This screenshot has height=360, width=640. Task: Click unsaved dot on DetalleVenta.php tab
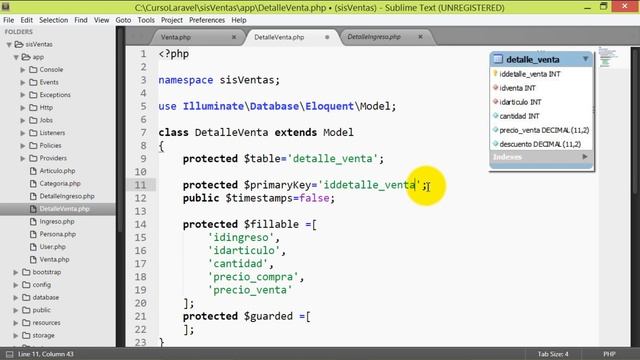point(327,37)
